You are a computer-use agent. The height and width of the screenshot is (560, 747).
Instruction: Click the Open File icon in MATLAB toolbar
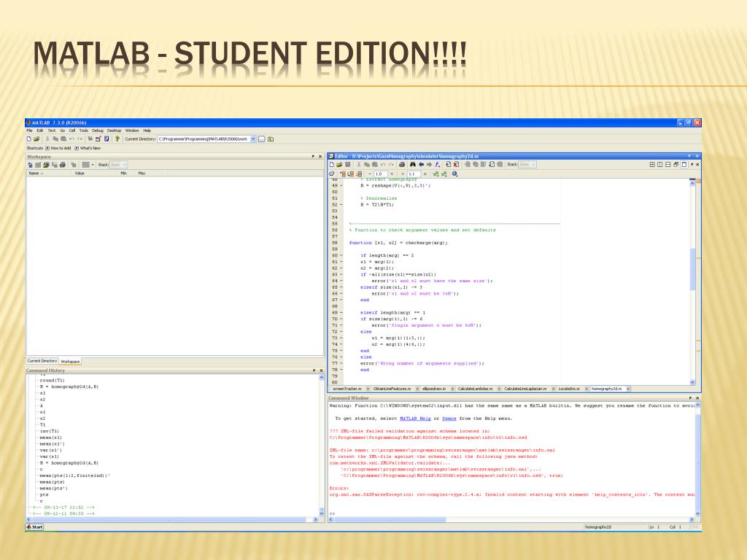pyautogui.click(x=36, y=139)
